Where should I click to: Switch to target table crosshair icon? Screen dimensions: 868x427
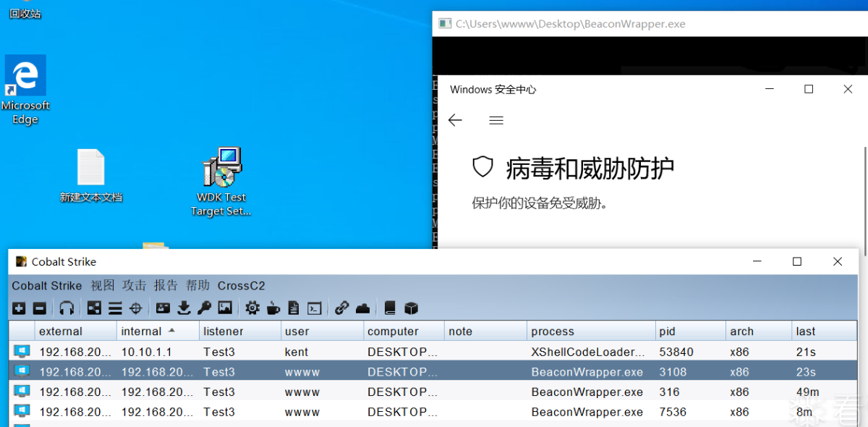(135, 308)
